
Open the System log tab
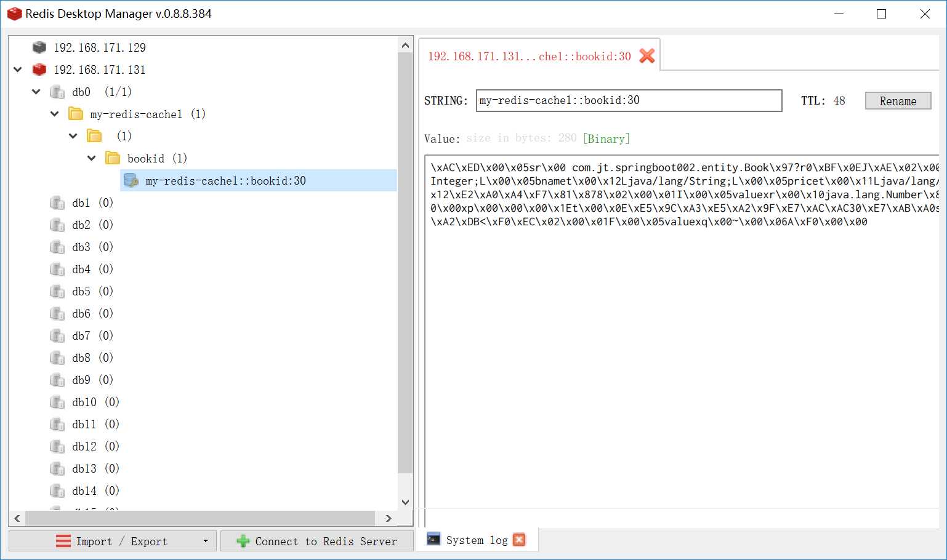point(477,540)
